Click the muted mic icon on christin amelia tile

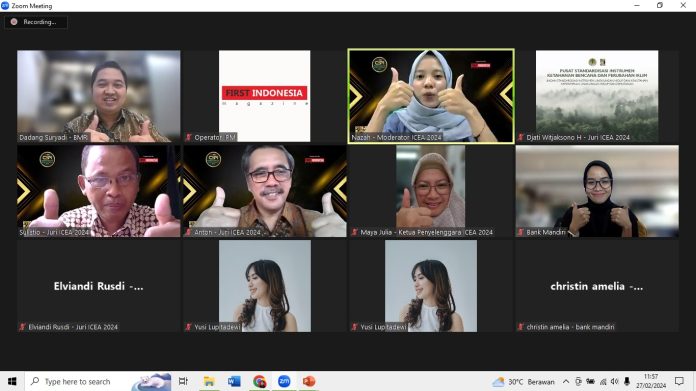click(x=521, y=327)
